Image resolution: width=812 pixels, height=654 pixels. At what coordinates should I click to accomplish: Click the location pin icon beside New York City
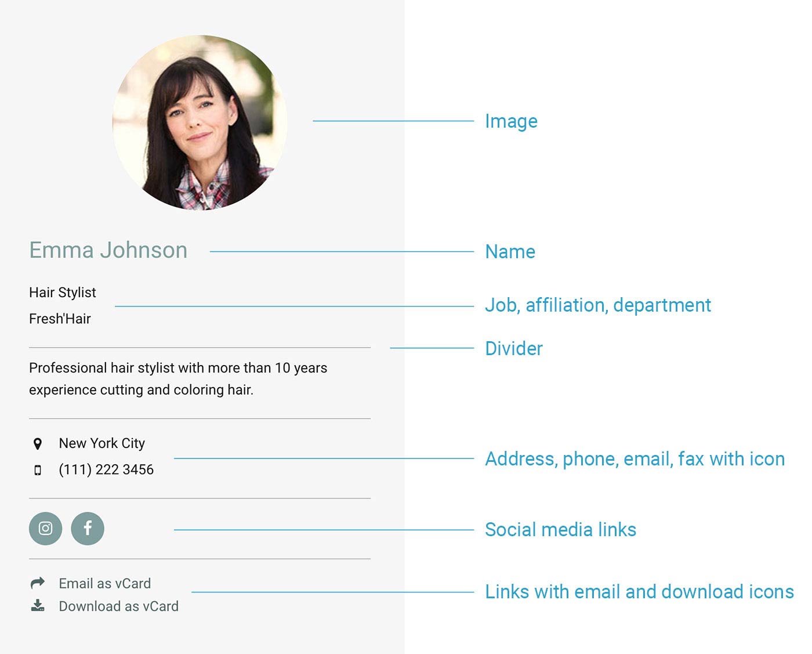pos(37,443)
